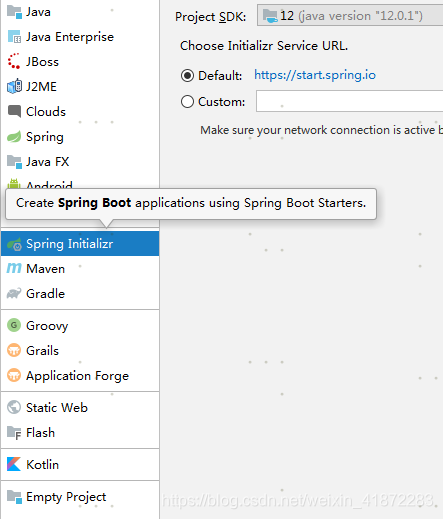
Task: Select the Default service URL radio
Action: click(x=187, y=76)
